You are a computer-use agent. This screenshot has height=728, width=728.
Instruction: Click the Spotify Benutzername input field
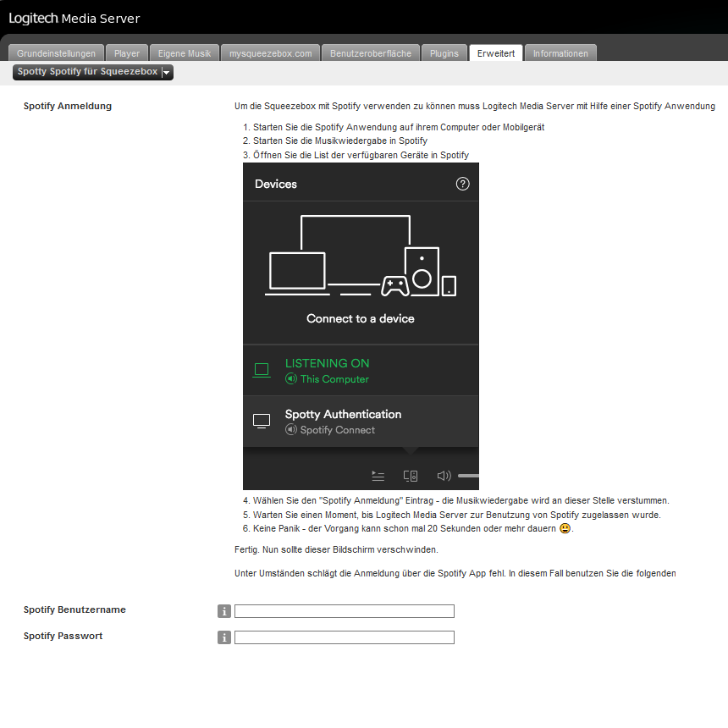click(344, 611)
